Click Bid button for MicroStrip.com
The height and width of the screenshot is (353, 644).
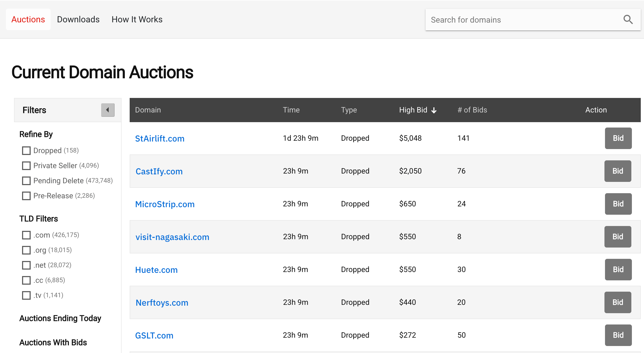click(618, 204)
